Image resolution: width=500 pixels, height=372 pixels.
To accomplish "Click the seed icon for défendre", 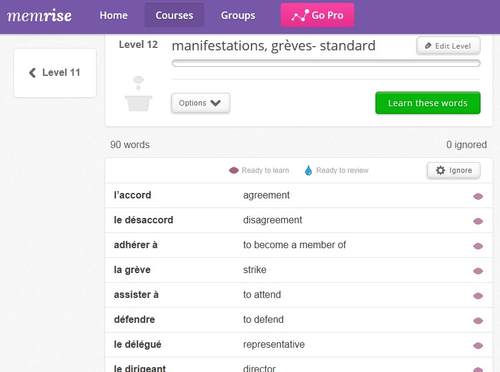I will (478, 321).
